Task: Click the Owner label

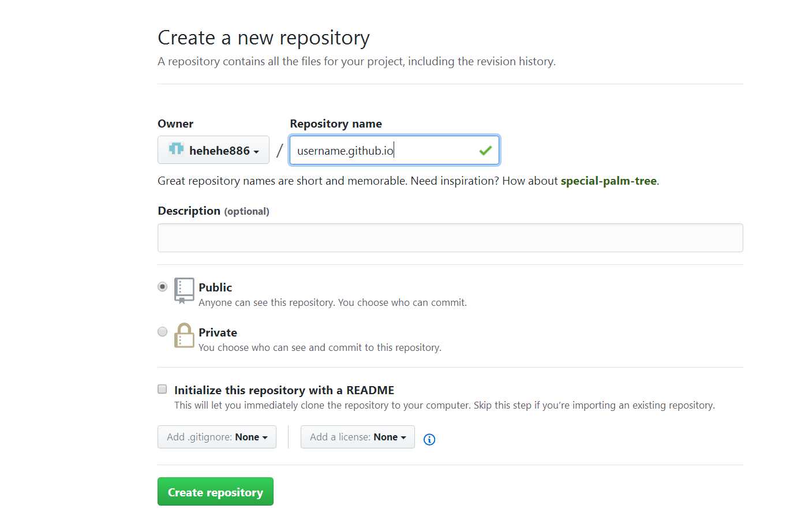Action: coord(175,124)
